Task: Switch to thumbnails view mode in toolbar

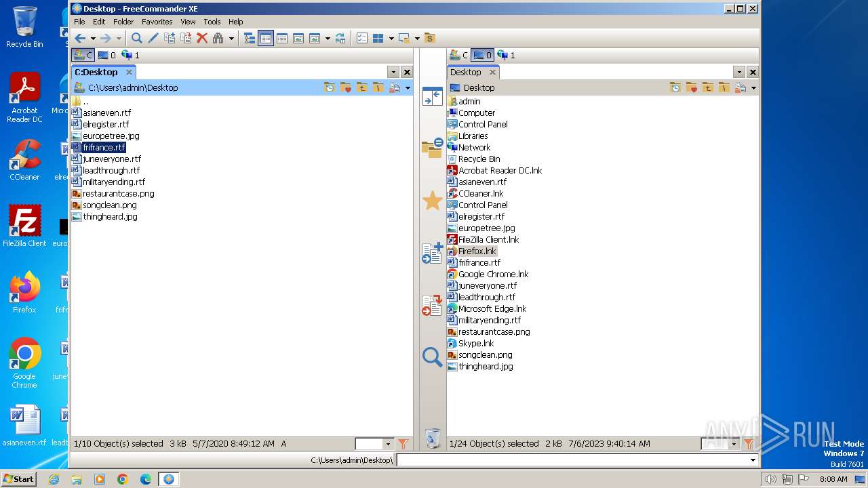Action: pyautogui.click(x=298, y=39)
